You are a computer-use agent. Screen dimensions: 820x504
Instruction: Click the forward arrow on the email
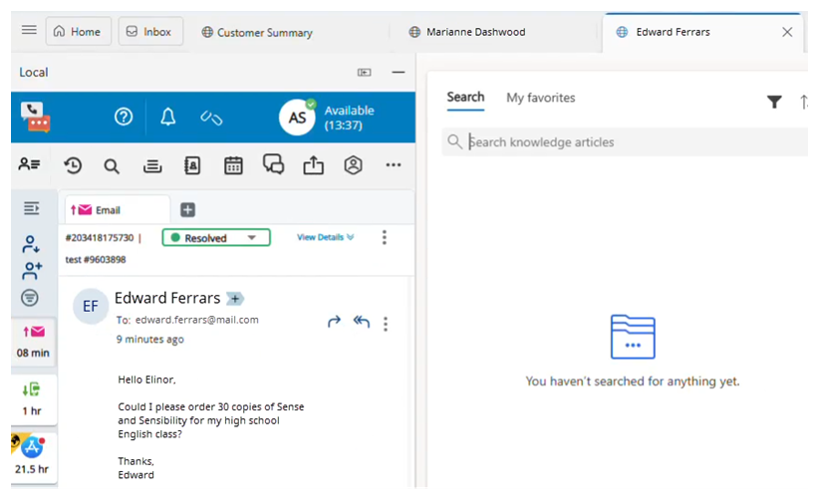tap(334, 322)
